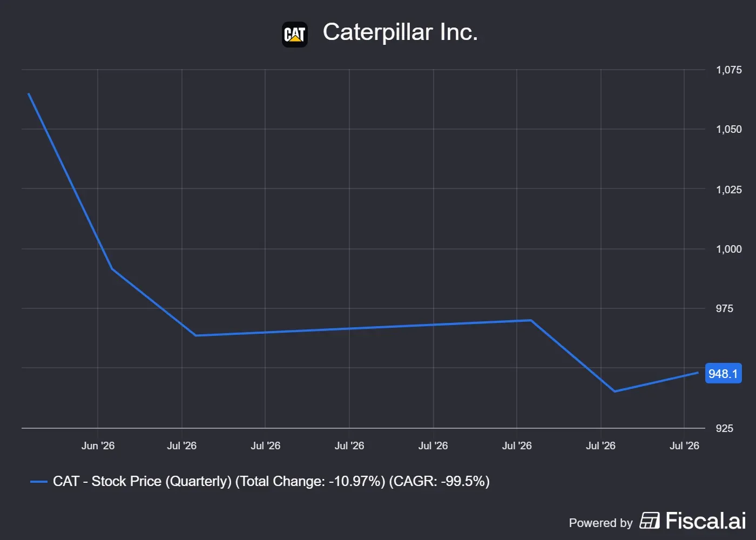The image size is (756, 540).
Task: Click the last Jul '26 axis label
Action: pos(684,446)
